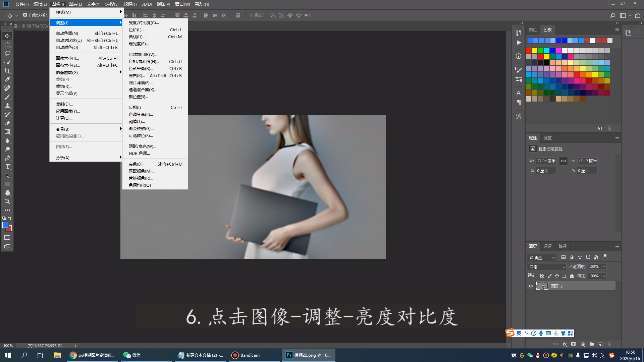
Task: Select the Pen tool
Action: pyautogui.click(x=7, y=158)
